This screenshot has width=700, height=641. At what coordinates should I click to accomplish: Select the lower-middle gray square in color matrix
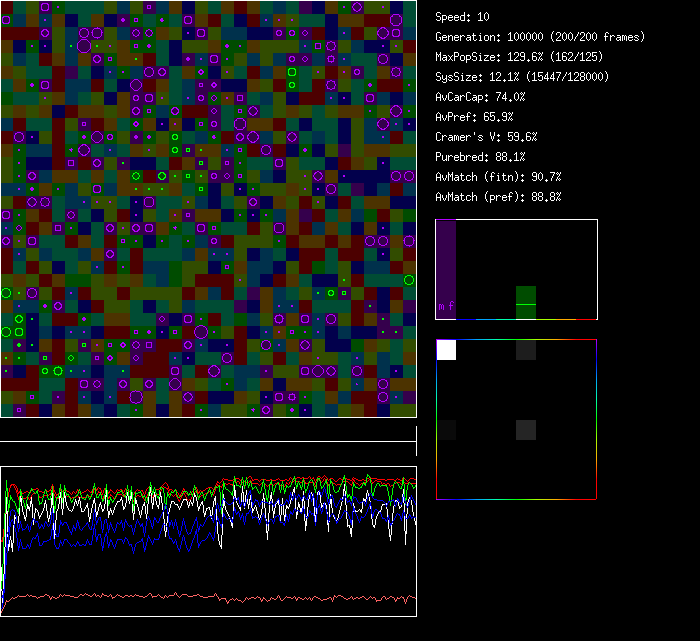pyautogui.click(x=526, y=429)
